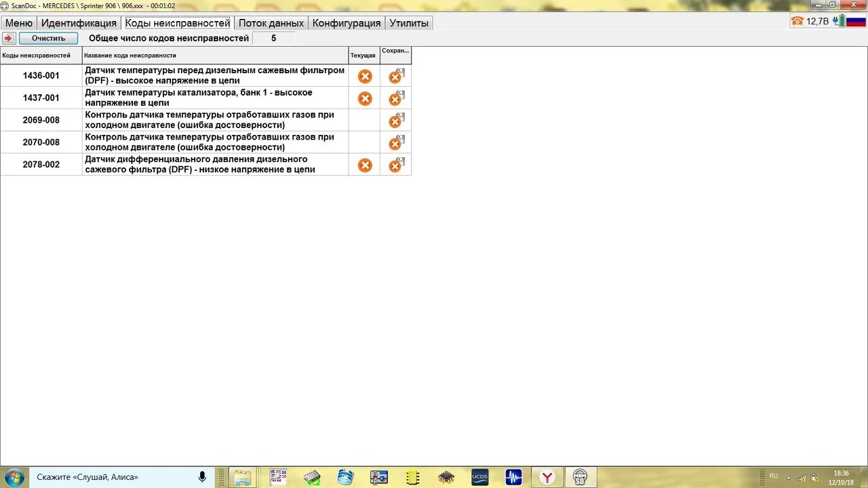Click saved-fault icon for code 1436-001
This screenshot has width=868, height=488.
396,76
